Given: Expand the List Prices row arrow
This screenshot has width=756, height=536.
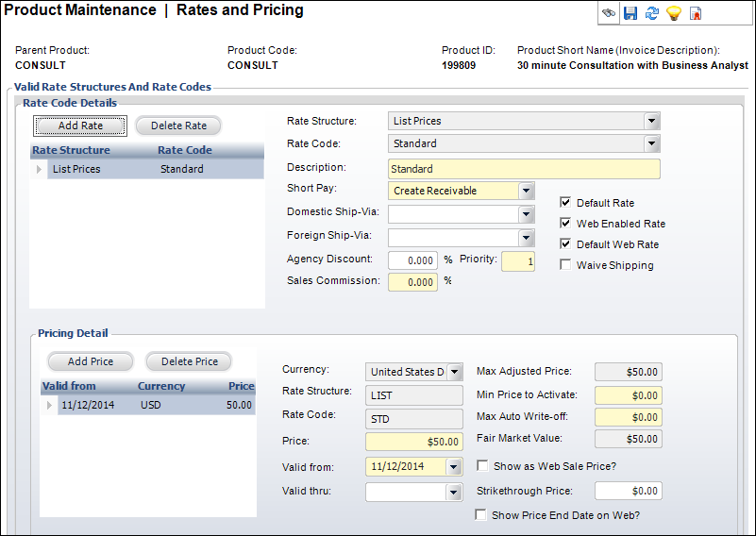Looking at the screenshot, I should [39, 169].
